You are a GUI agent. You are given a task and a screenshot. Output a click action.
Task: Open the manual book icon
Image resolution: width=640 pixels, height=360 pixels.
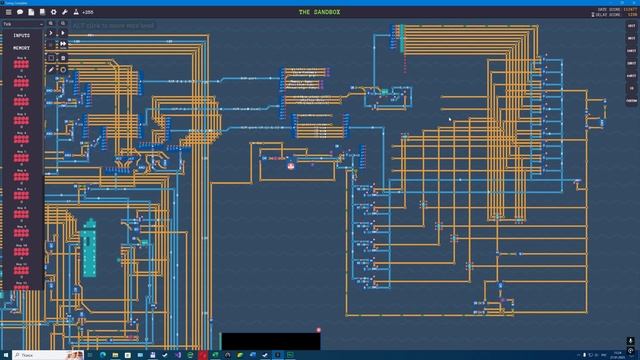[x=42, y=12]
